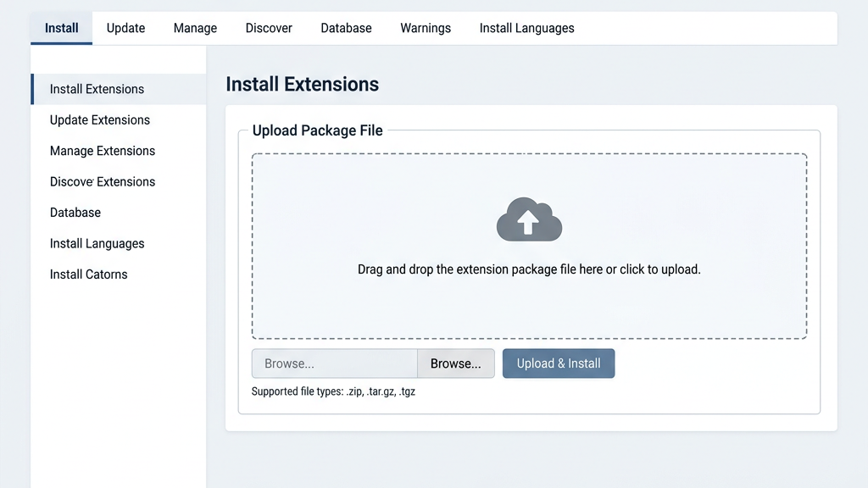Select Database in the sidebar
Image resolution: width=868 pixels, height=488 pixels.
click(75, 213)
